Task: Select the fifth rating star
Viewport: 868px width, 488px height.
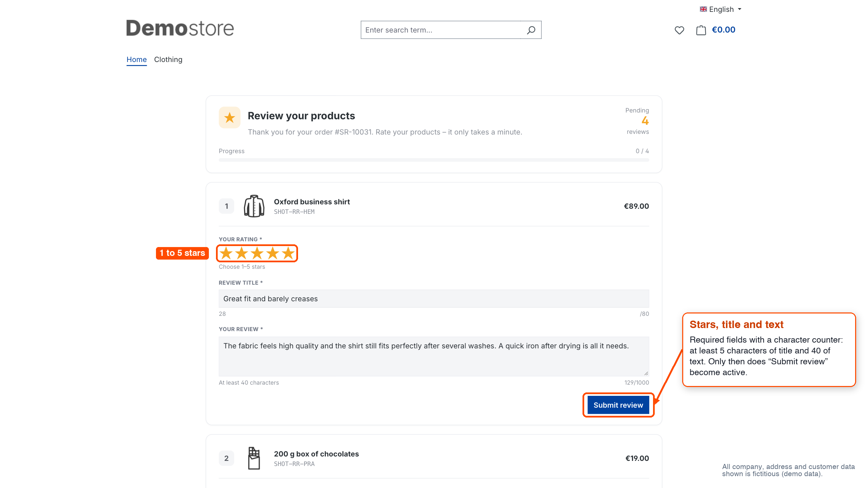Action: (x=288, y=253)
